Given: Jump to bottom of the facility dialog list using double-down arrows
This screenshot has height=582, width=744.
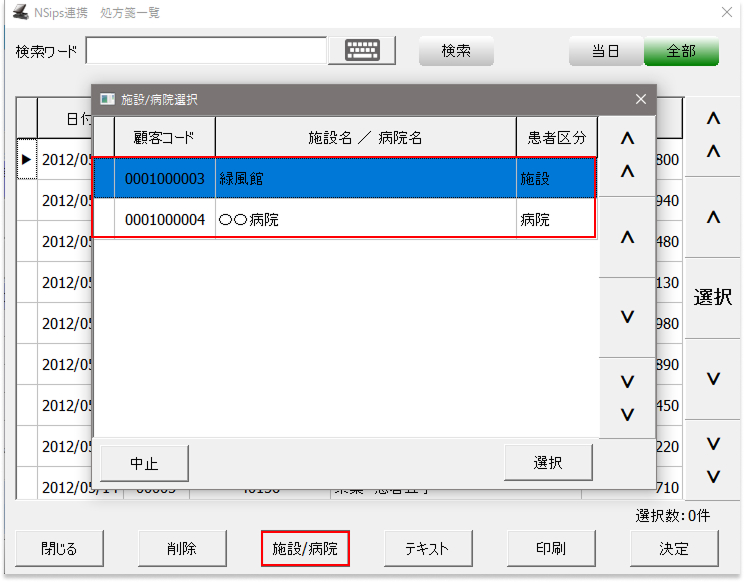Looking at the screenshot, I should 627,398.
